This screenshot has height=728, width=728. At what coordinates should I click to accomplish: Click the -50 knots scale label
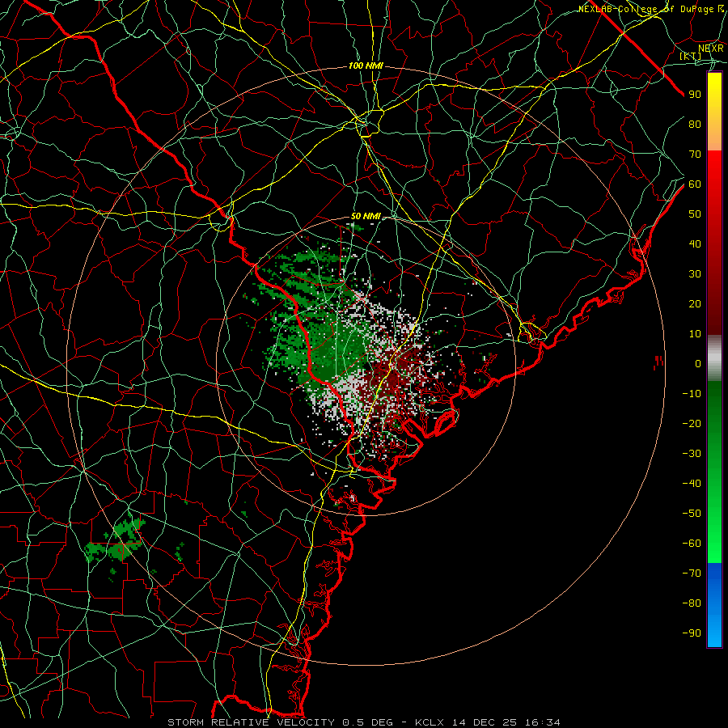coord(692,514)
